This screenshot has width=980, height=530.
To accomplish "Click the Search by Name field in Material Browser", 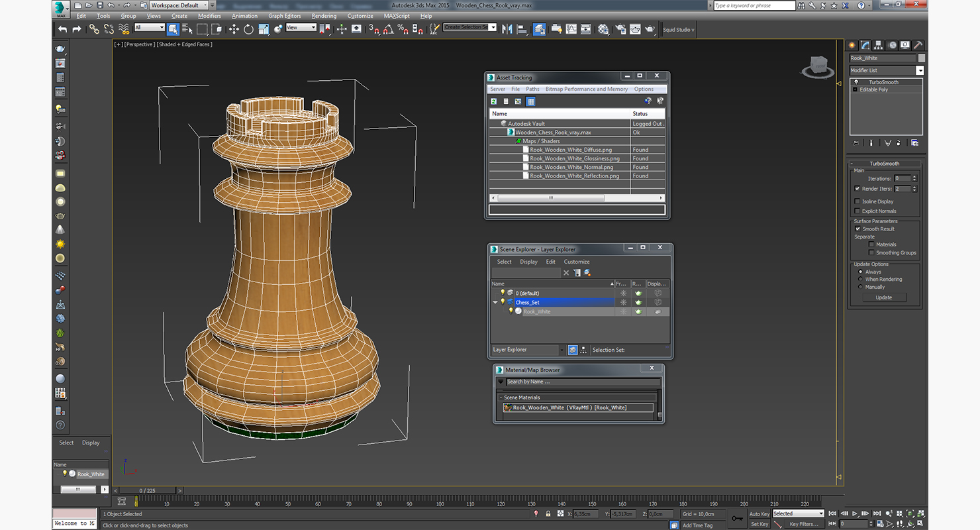I will 583,382.
